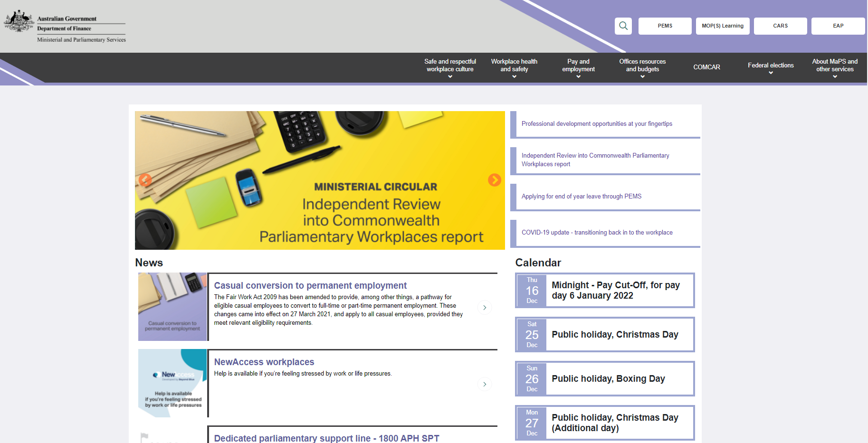Click Ministerial Circular banner image
868x443 pixels.
[319, 180]
